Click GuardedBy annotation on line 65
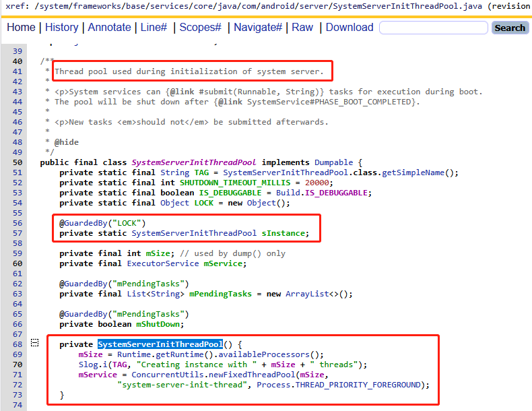 point(86,314)
